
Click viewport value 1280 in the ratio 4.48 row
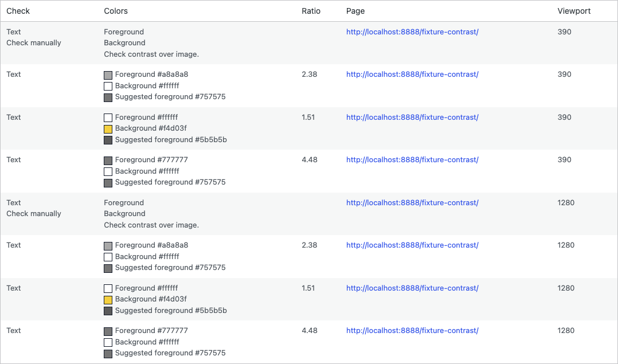(566, 331)
